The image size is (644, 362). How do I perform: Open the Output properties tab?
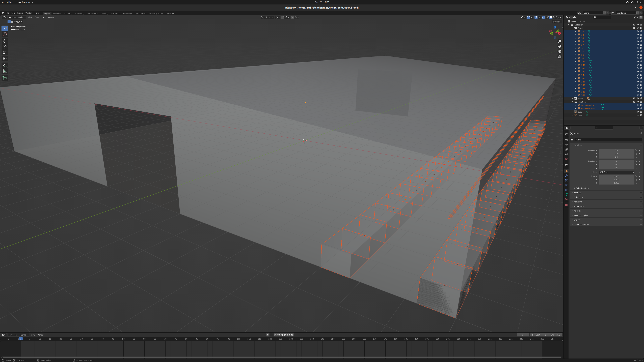(x=566, y=145)
